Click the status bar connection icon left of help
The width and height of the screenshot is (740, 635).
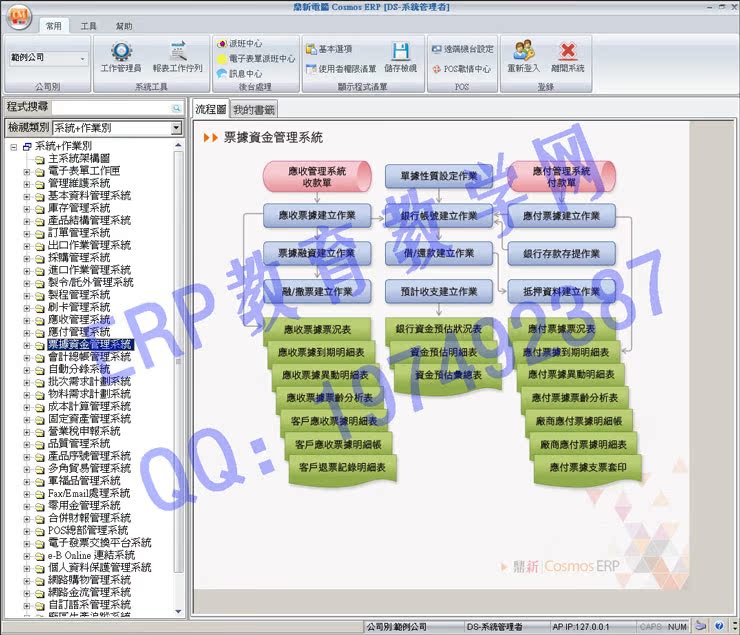click(x=701, y=626)
